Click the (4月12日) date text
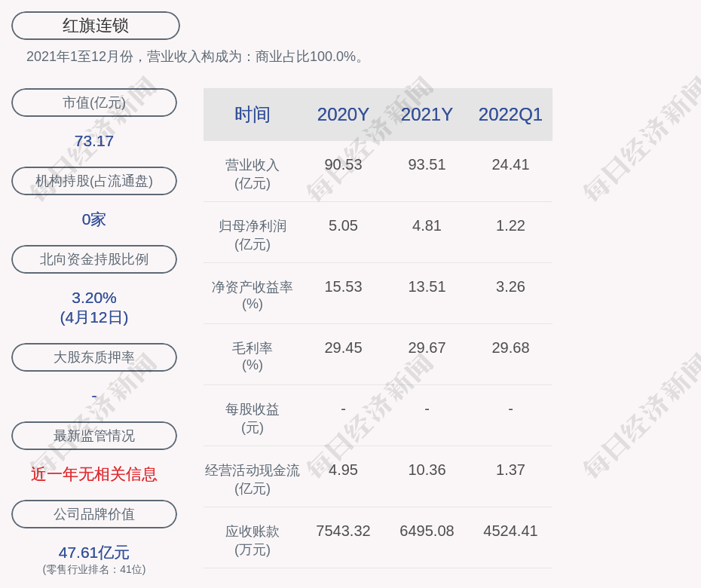Viewport: 701px width, 588px height. [x=94, y=317]
